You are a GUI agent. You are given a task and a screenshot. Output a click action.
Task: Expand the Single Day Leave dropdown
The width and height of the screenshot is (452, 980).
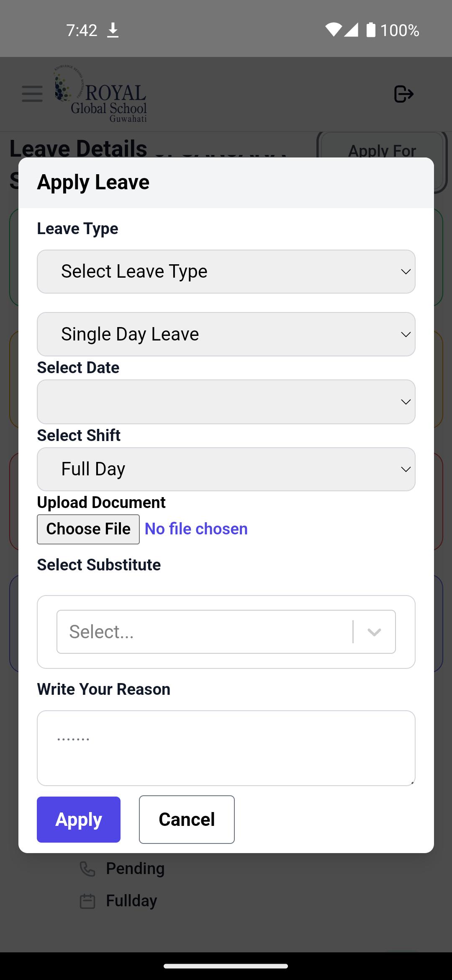point(226,334)
